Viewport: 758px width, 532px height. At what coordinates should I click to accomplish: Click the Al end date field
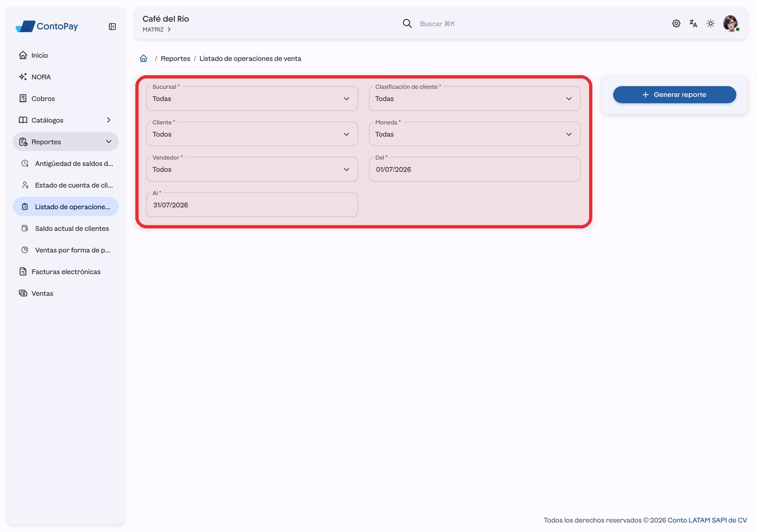click(252, 205)
